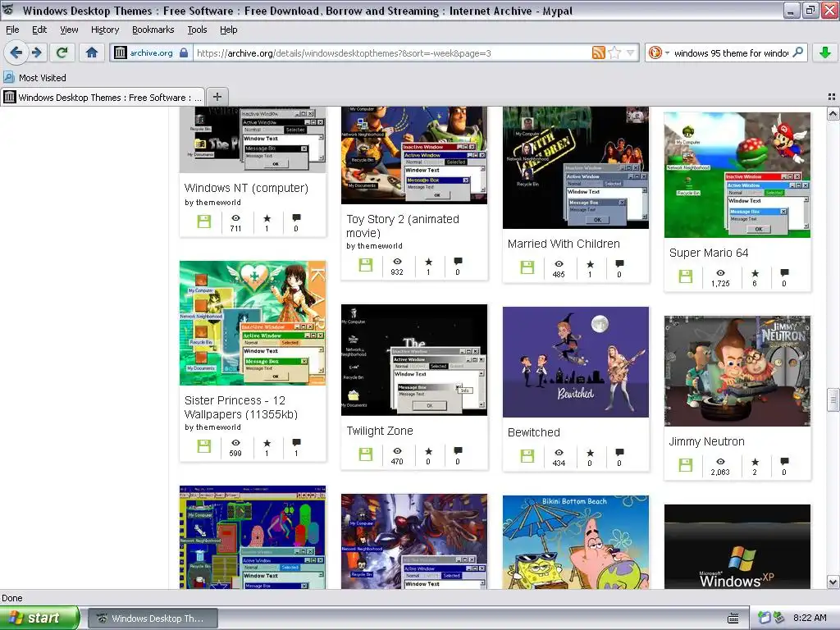This screenshot has width=840, height=630.
Task: Bookmark this page with the star icon
Action: point(614,52)
